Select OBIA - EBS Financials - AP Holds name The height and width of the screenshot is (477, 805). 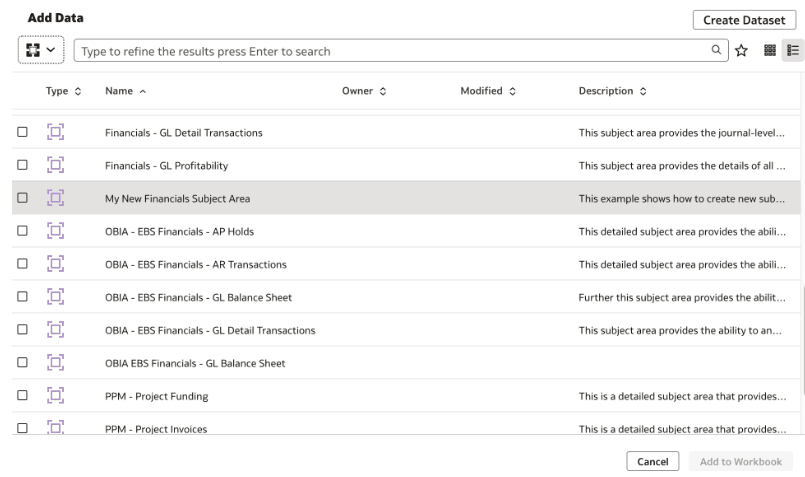(179, 232)
